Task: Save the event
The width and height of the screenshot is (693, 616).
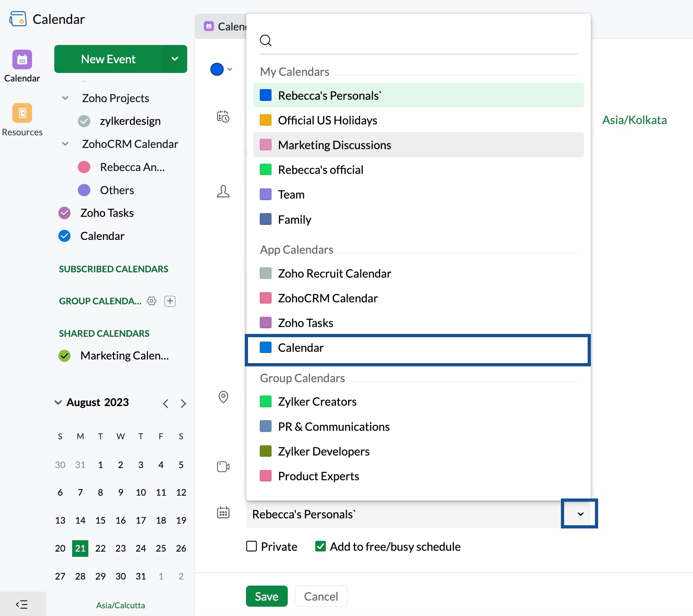Action: click(x=267, y=596)
